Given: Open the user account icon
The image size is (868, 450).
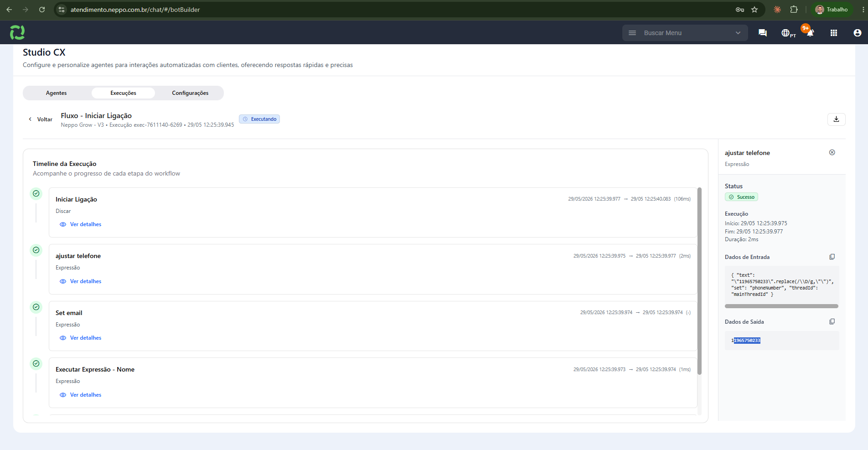Looking at the screenshot, I should tap(858, 33).
